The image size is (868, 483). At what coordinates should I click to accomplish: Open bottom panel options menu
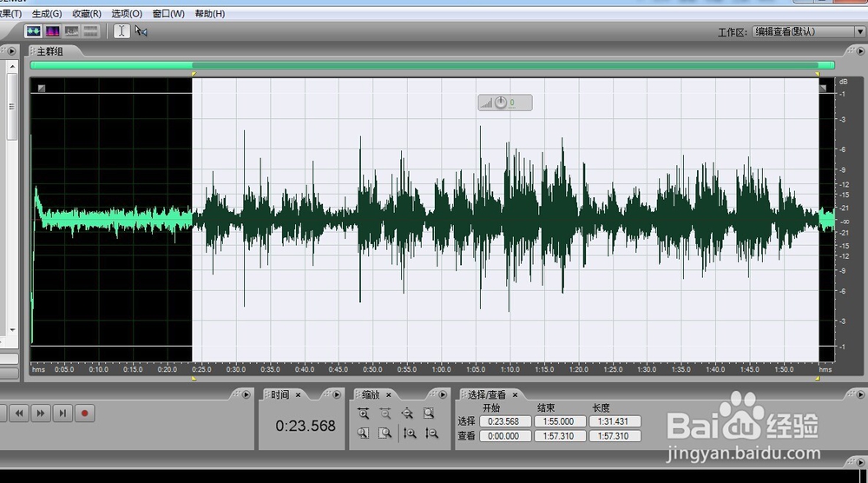point(860,461)
